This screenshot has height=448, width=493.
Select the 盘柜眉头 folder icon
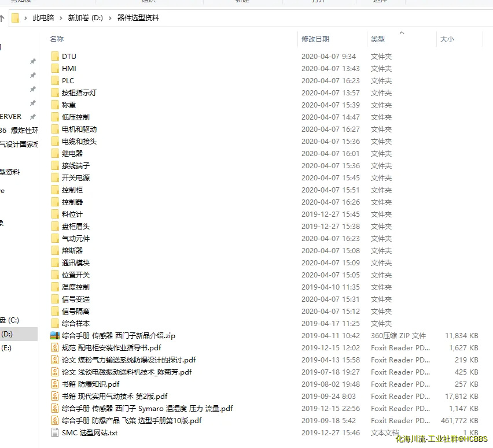coord(55,227)
